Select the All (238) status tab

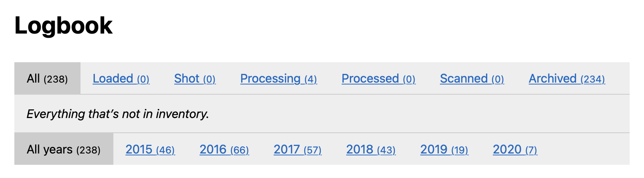click(x=47, y=78)
